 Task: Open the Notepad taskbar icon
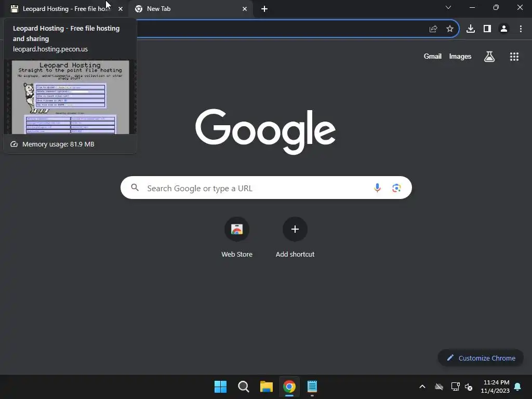[312, 387]
